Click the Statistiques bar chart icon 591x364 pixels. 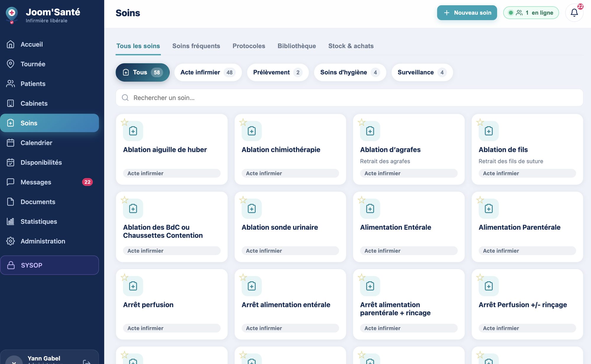tap(11, 221)
